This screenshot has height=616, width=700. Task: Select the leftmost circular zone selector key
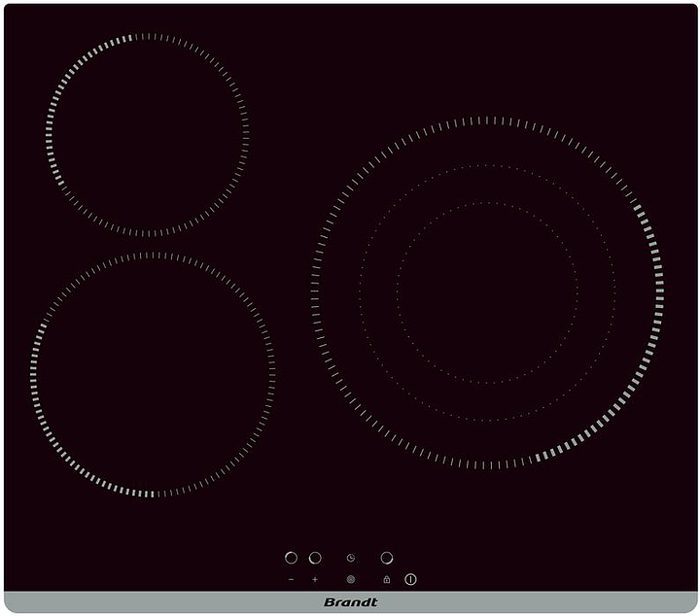click(291, 558)
